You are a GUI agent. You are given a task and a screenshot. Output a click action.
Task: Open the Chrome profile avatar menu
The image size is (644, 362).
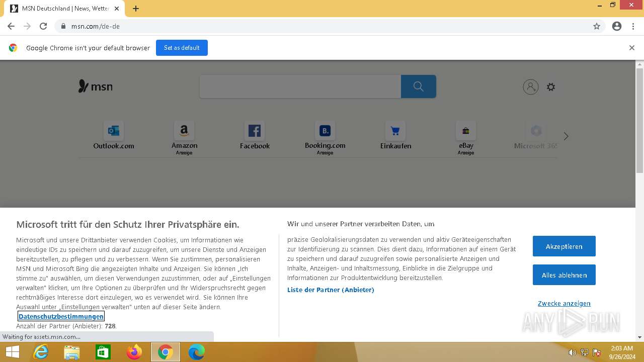pyautogui.click(x=617, y=26)
